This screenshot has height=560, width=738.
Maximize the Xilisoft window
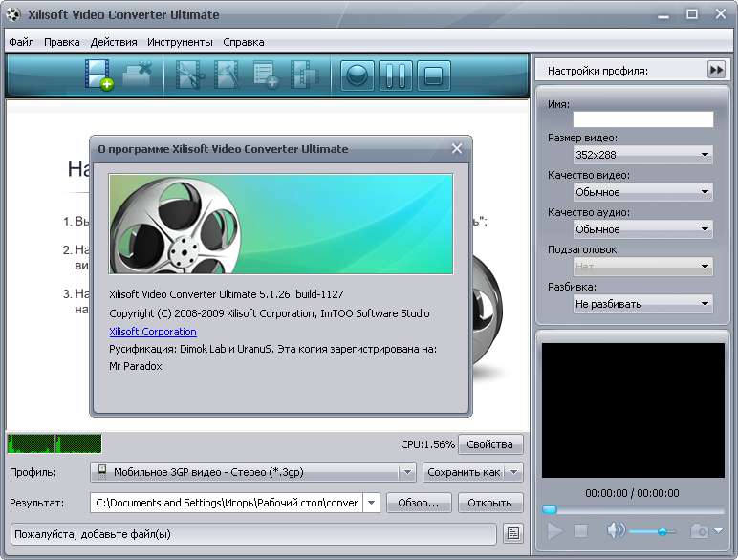coord(692,14)
